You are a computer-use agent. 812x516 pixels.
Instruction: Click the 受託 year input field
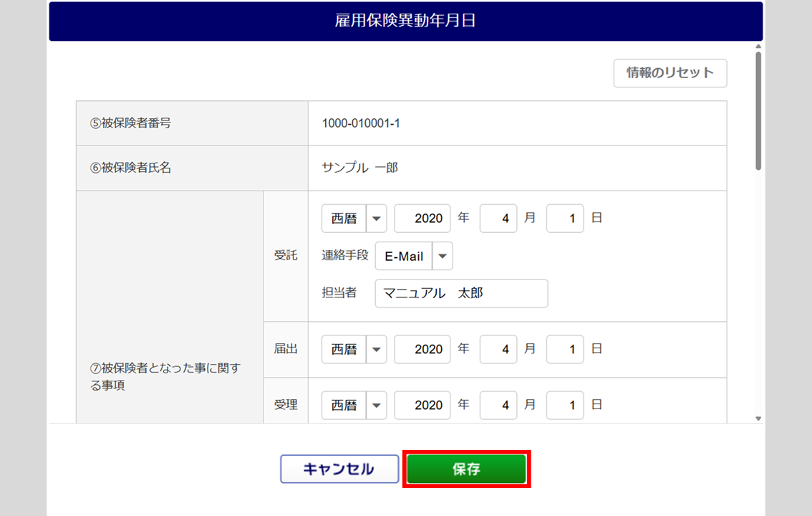pyautogui.click(x=422, y=219)
